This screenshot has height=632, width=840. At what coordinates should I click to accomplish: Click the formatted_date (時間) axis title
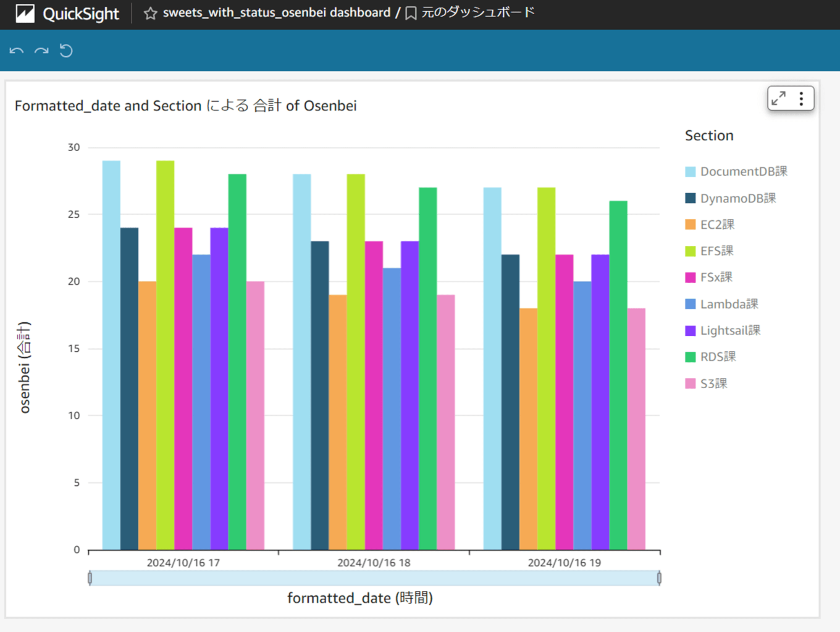pyautogui.click(x=360, y=598)
